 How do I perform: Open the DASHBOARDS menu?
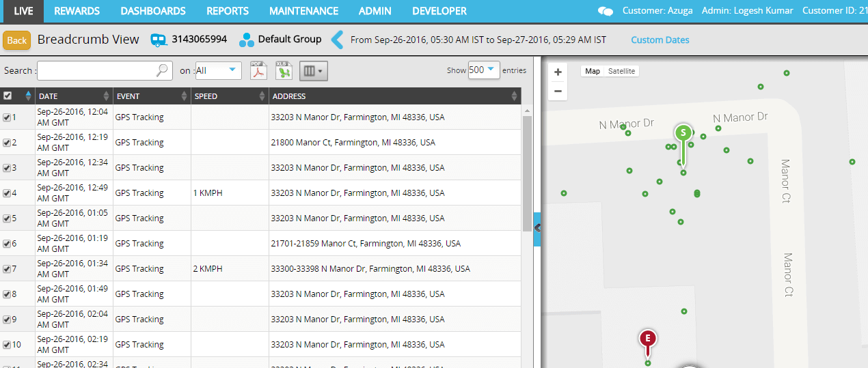click(x=153, y=11)
